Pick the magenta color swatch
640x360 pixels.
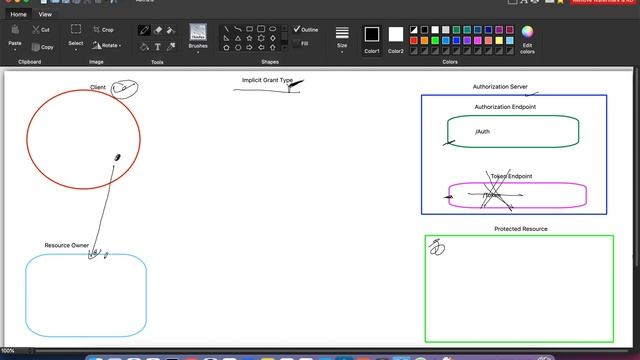point(478,40)
